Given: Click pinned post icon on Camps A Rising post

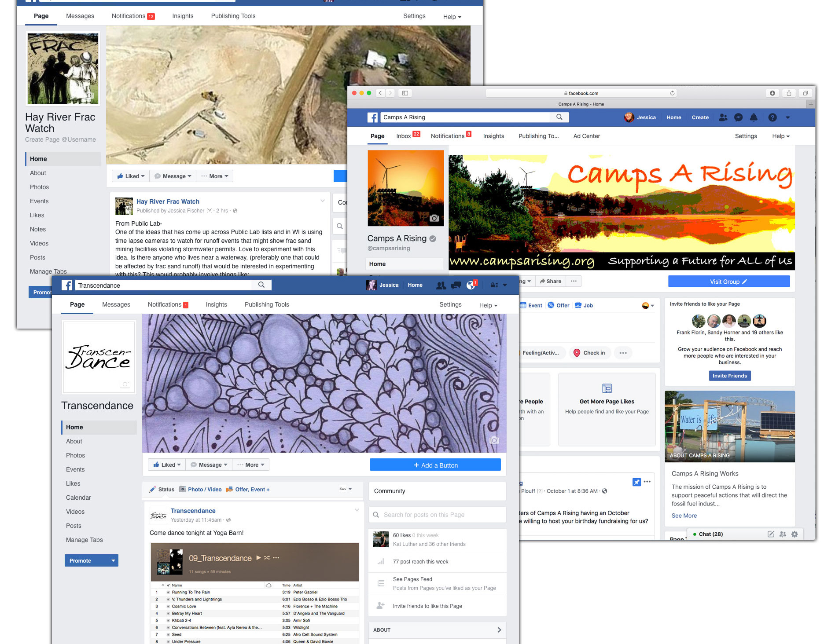Looking at the screenshot, I should click(636, 482).
